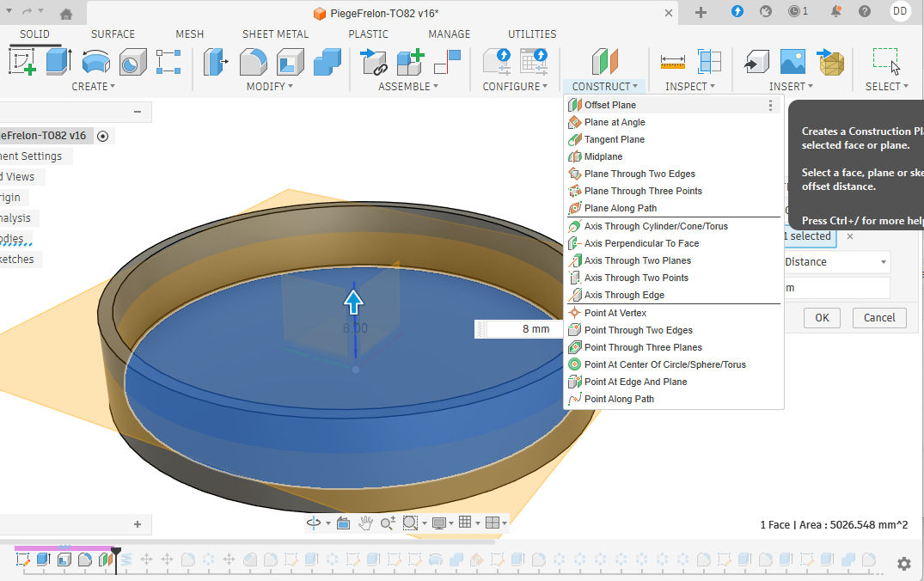Image resolution: width=924 pixels, height=581 pixels.
Task: Expand the CREATE dropdown menu
Action: [93, 86]
